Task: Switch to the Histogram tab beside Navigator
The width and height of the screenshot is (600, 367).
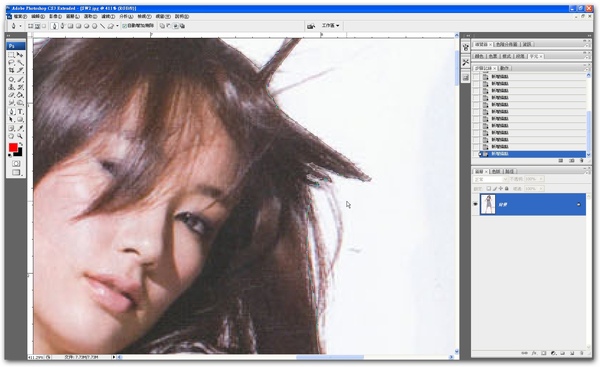Action: (506, 44)
